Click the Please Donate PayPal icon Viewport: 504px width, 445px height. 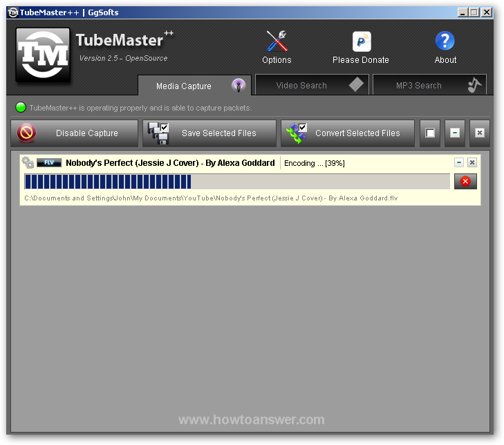[x=362, y=41]
